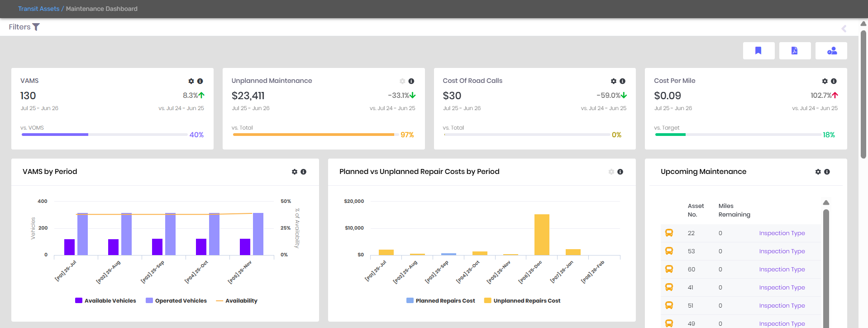The width and height of the screenshot is (868, 328).
Task: Expand the Filters panel
Action: [x=24, y=27]
